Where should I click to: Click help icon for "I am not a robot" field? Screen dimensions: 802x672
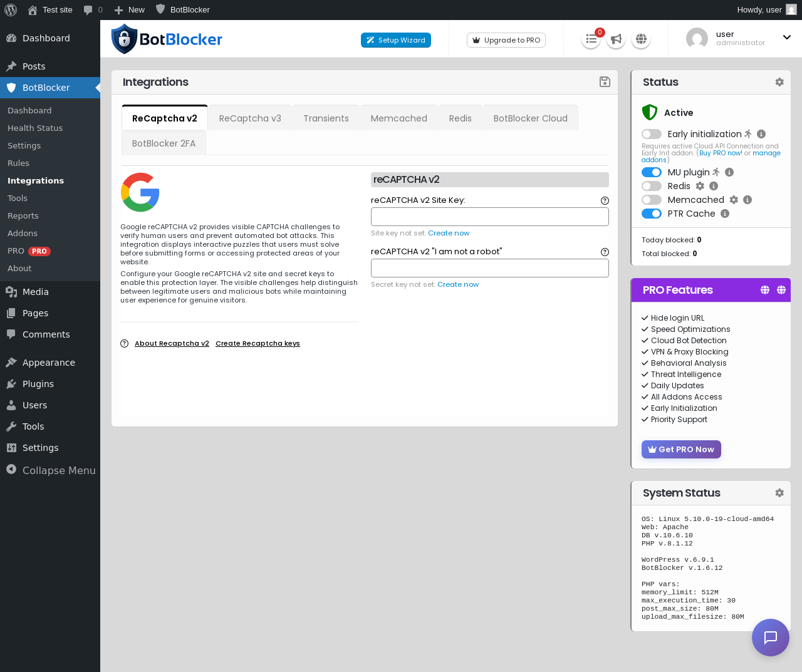pyautogui.click(x=605, y=252)
